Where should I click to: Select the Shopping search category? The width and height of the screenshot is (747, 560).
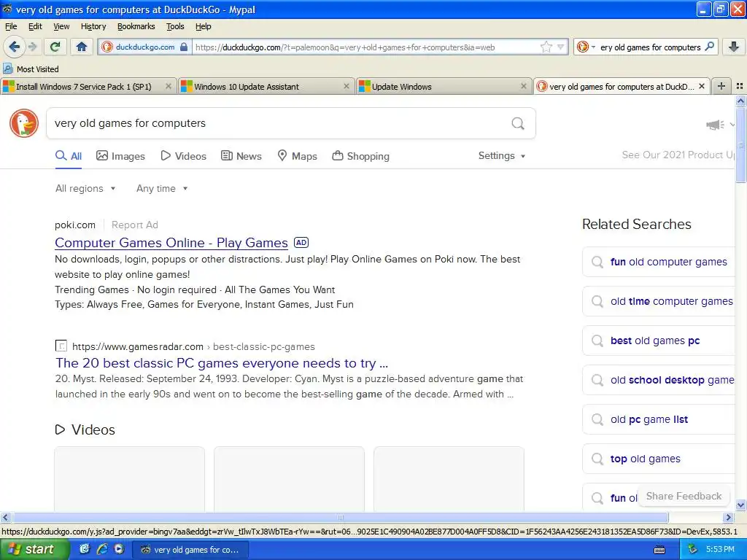(360, 156)
